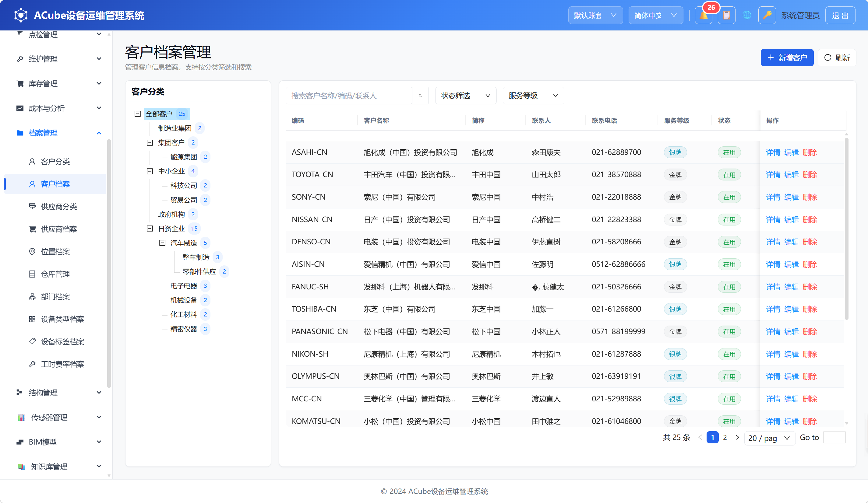Click the cart icon beside 供应商档案

coord(32,229)
